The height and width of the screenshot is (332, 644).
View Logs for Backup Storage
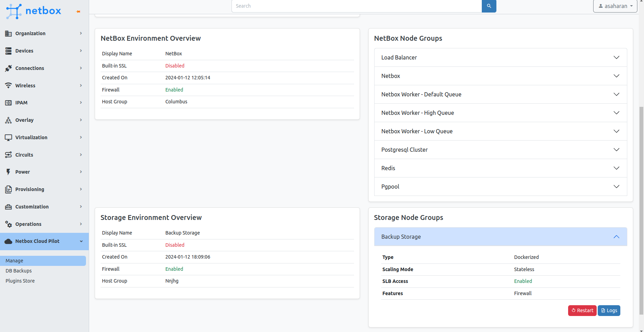pos(609,310)
